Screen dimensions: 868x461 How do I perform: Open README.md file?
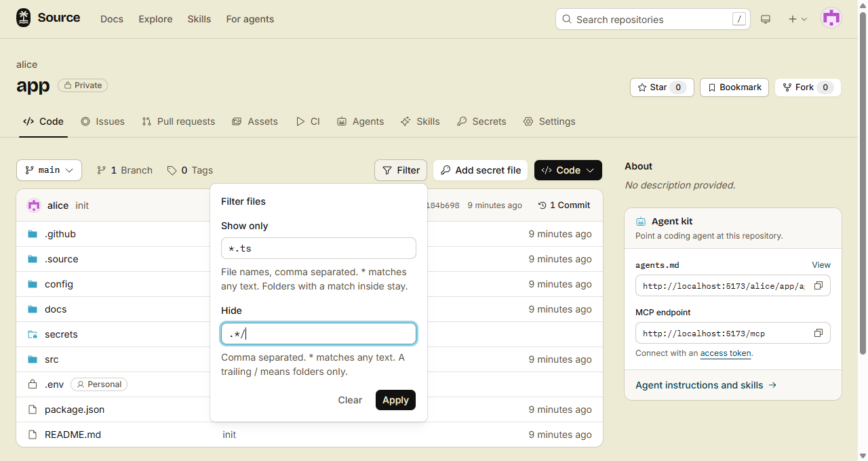[73, 435]
